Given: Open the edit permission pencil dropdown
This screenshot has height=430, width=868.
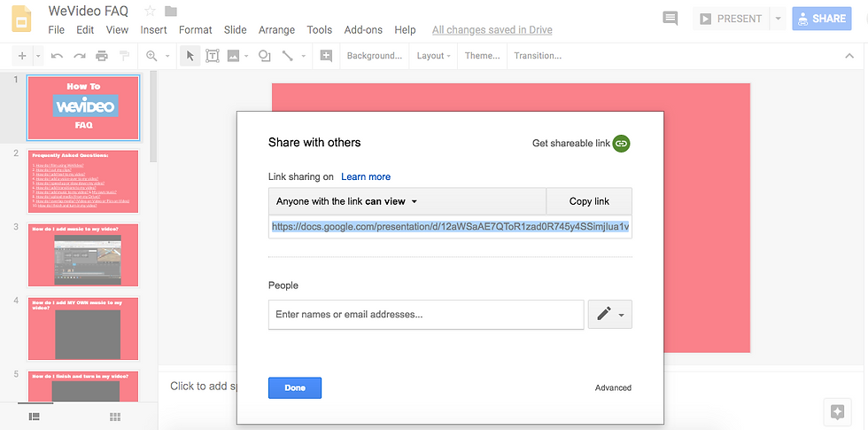Looking at the screenshot, I should tap(610, 314).
